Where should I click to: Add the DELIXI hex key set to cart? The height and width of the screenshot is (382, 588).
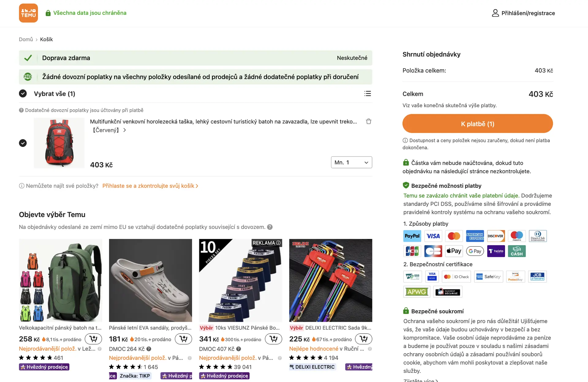coord(364,339)
